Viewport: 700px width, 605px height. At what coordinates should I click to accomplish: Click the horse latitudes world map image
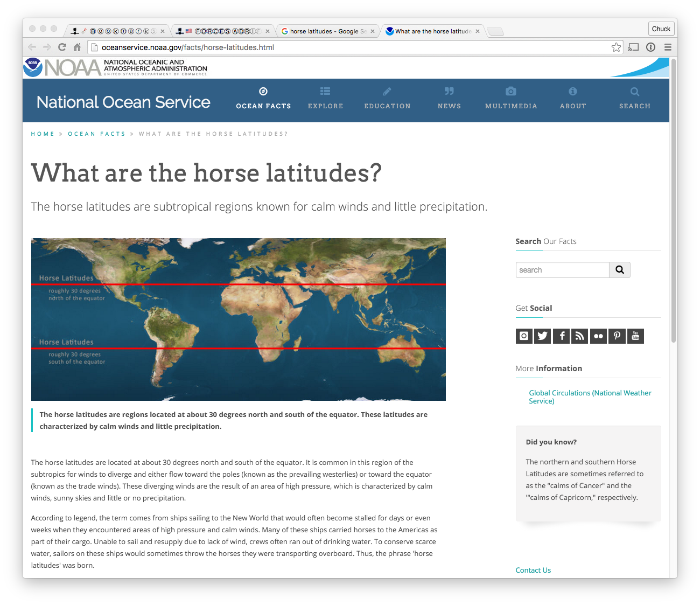(x=239, y=319)
